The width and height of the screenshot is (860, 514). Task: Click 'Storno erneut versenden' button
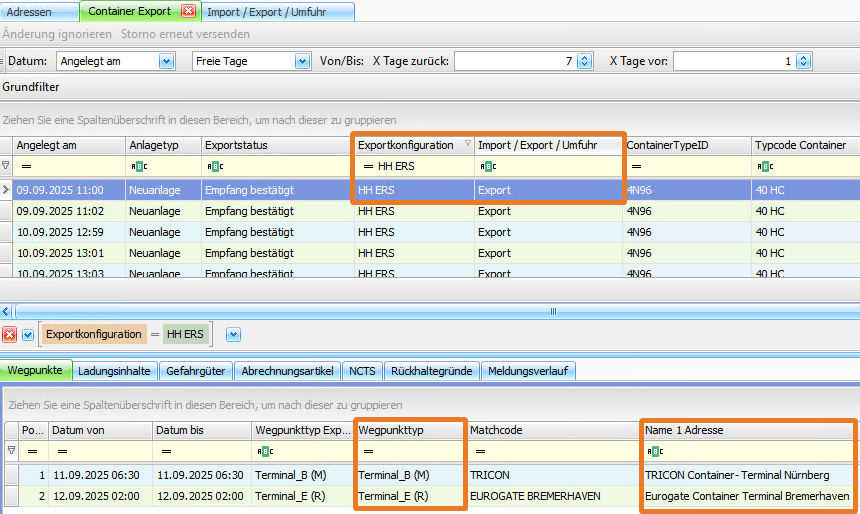pyautogui.click(x=185, y=34)
